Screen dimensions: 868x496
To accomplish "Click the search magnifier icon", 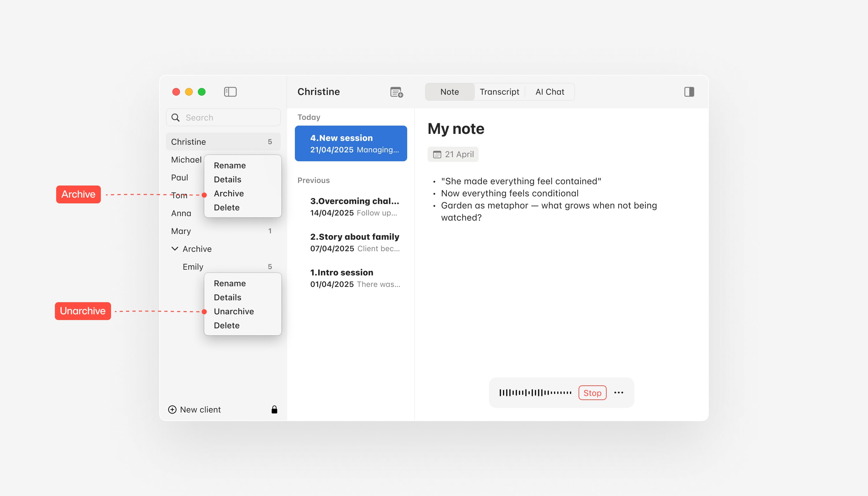I will tap(176, 118).
